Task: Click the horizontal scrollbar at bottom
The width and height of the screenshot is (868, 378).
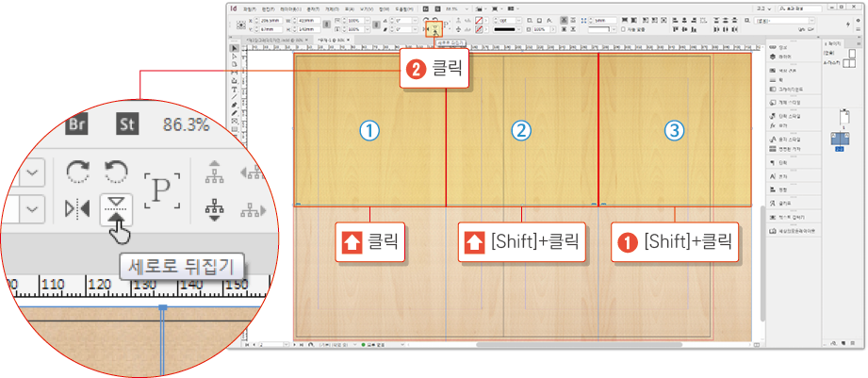Action: pos(579,344)
